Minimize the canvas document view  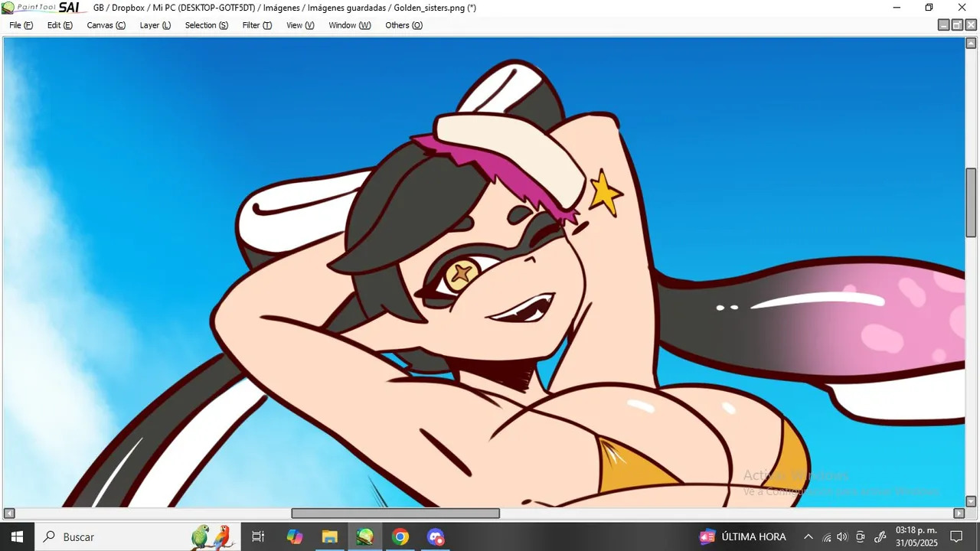pyautogui.click(x=944, y=25)
